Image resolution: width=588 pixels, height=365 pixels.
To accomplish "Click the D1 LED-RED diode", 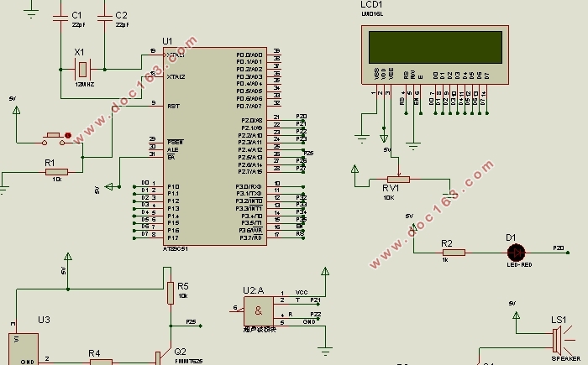I will tap(516, 253).
